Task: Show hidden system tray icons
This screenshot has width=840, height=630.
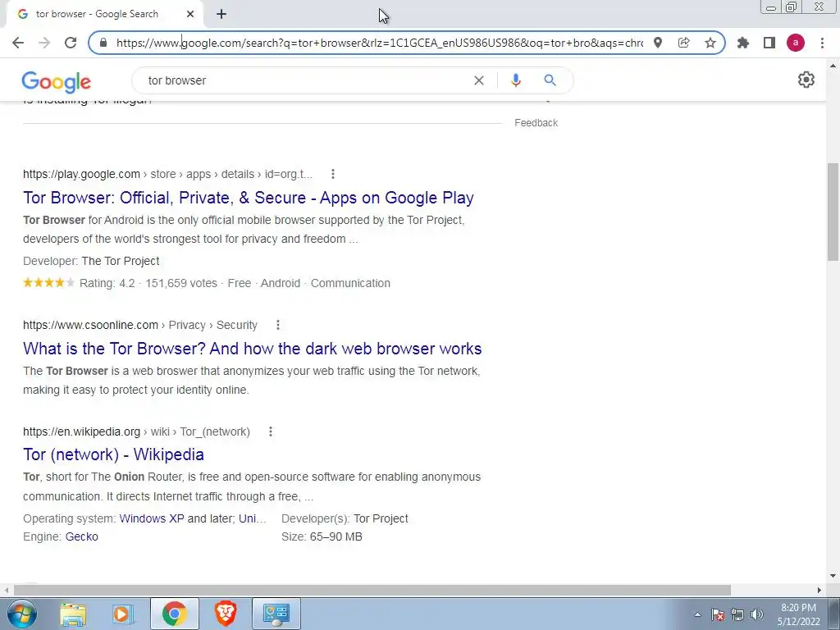Action: (x=697, y=614)
